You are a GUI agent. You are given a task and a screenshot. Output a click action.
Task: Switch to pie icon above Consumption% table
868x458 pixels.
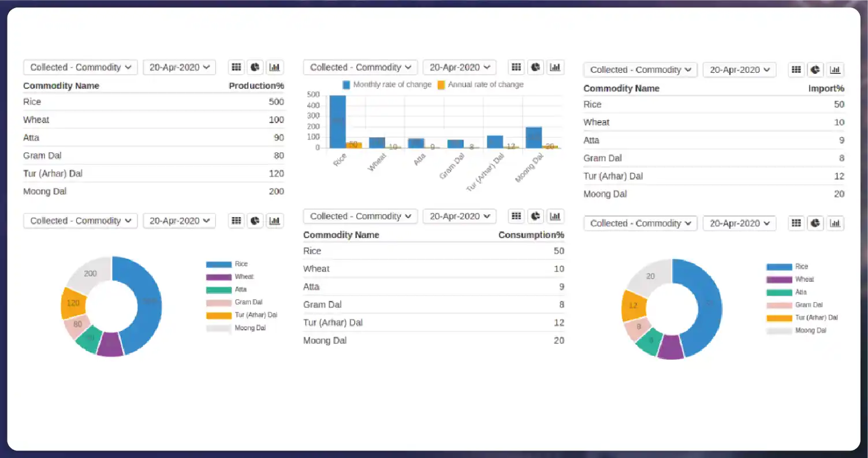pos(535,216)
